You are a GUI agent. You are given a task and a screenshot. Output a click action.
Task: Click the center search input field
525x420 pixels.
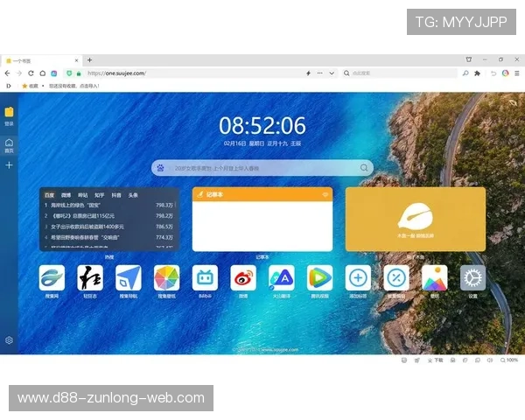(x=262, y=168)
